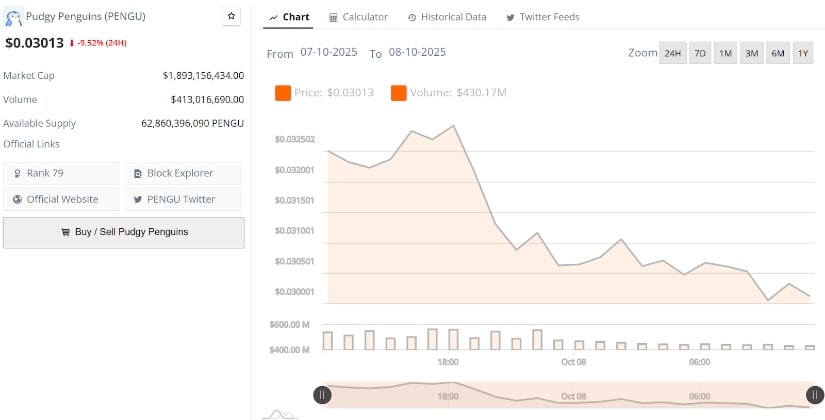Grab the left range navigator handle
This screenshot has height=420, width=825.
322,395
